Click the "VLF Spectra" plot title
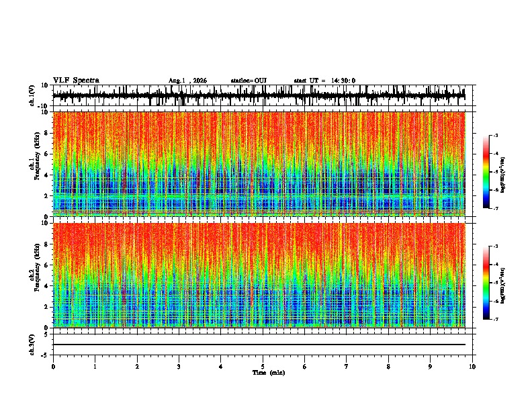532x411 pixels. pyautogui.click(x=76, y=81)
